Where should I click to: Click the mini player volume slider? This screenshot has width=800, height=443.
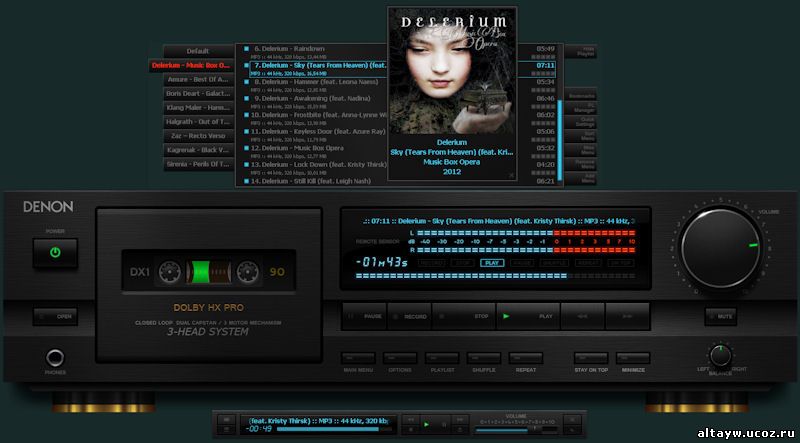click(x=516, y=430)
